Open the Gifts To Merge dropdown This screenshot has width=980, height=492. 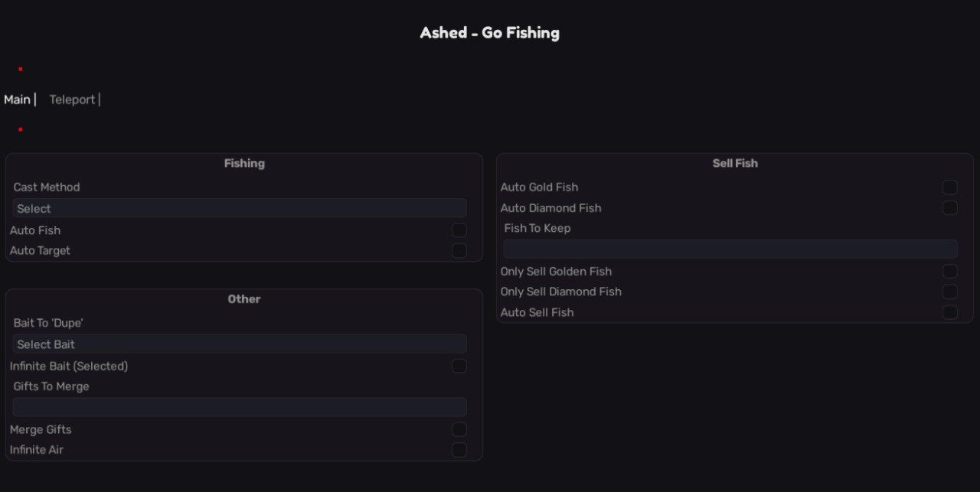coord(240,407)
